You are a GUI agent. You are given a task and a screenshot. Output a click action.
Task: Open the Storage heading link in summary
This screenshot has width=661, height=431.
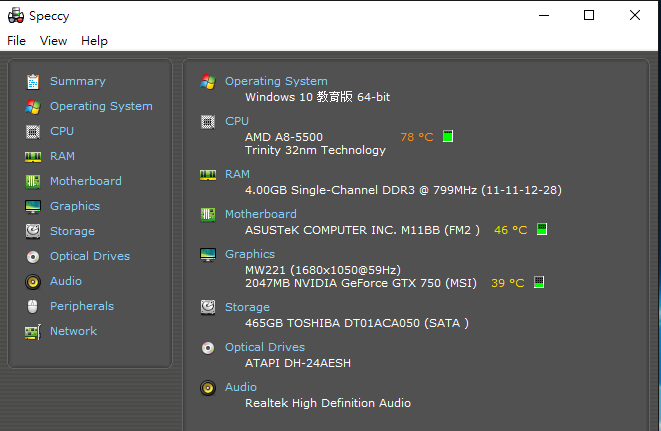tap(247, 307)
